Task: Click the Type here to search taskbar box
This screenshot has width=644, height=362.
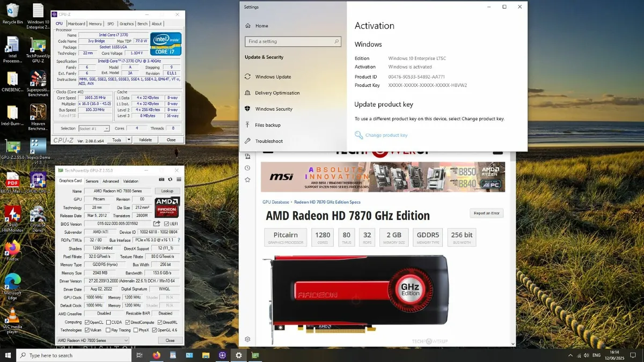Action: tap(75, 355)
